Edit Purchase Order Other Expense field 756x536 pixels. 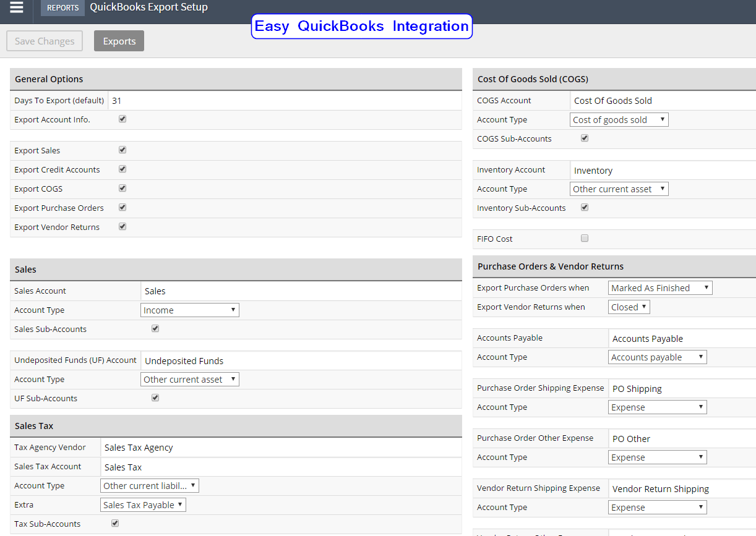(682, 438)
